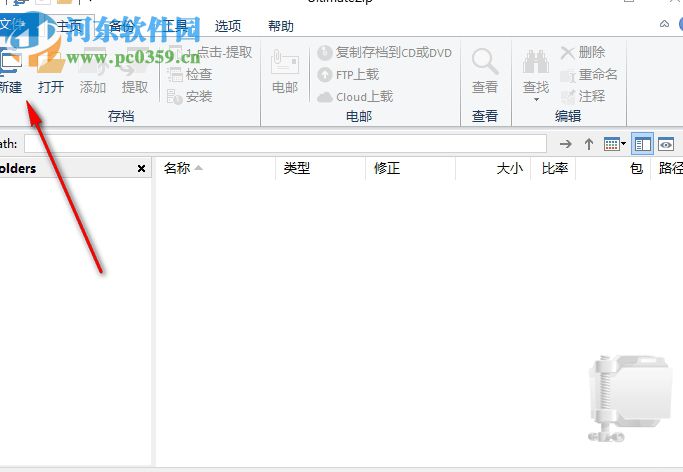
Task: Select 点击-提取 one-click extract
Action: pyautogui.click(x=210, y=53)
